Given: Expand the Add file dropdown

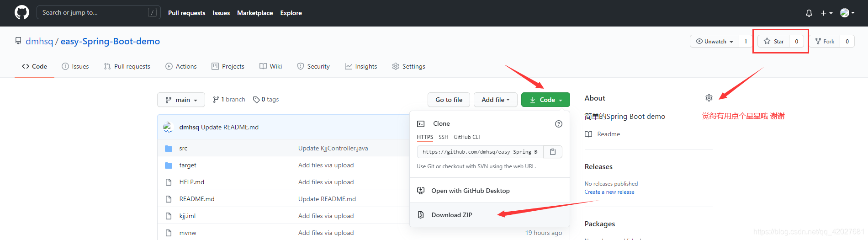Looking at the screenshot, I should click(496, 100).
